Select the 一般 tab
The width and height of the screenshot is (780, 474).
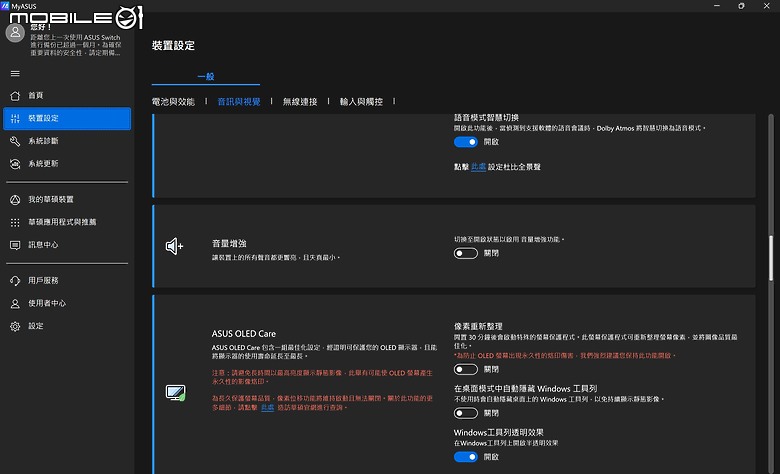click(x=205, y=77)
